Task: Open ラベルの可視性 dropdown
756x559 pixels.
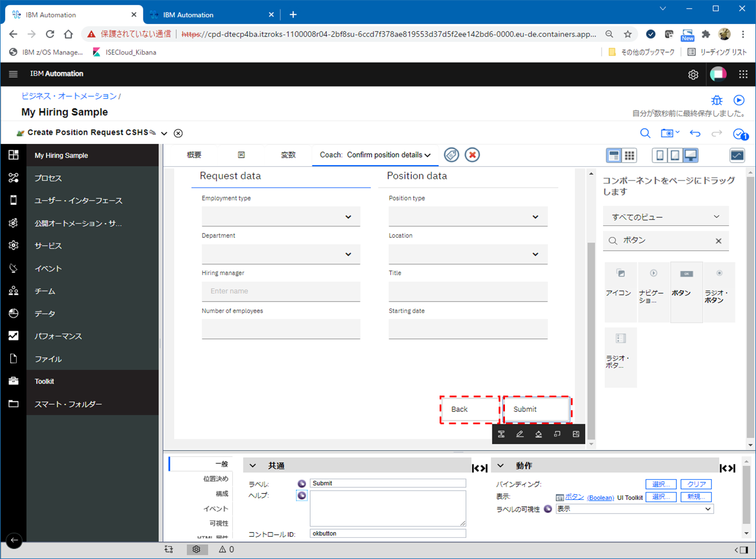Action: click(x=634, y=509)
